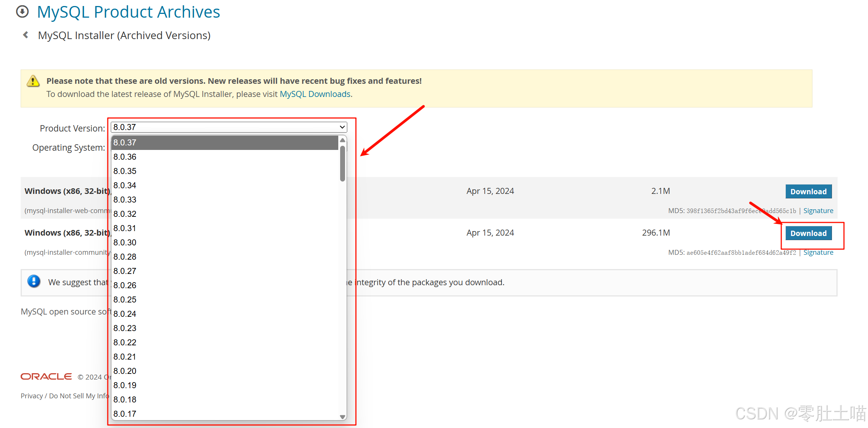Viewport: 868px width, 428px height.
Task: Click the download circle icon by page title
Action: (23, 12)
